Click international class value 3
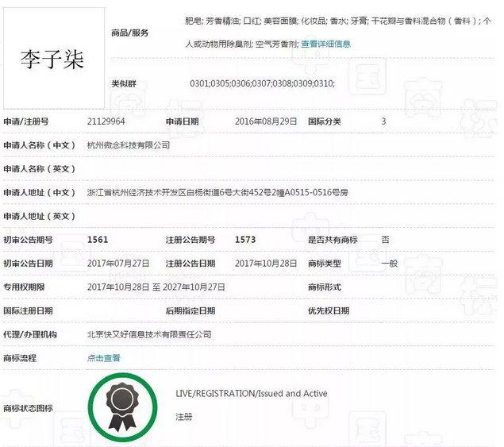The height and width of the screenshot is (447, 504). [383, 121]
